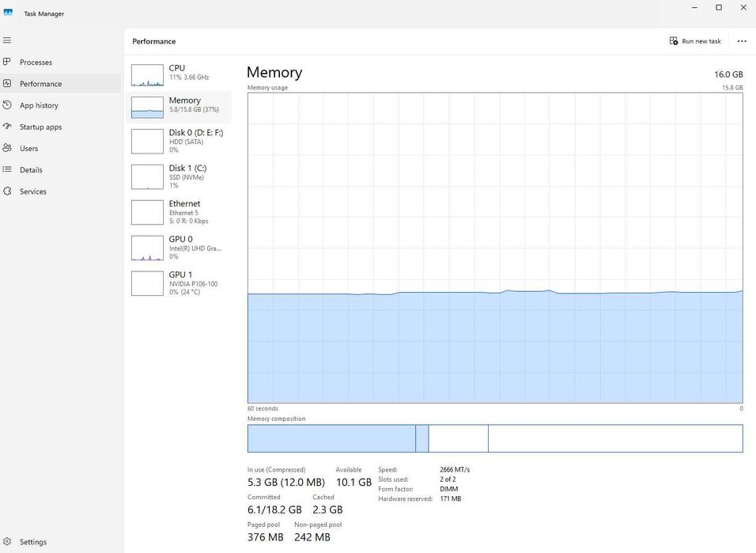Click the 242 MB non-paged pool value

point(312,537)
